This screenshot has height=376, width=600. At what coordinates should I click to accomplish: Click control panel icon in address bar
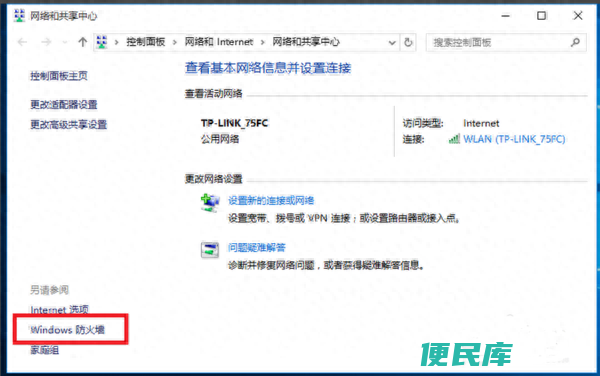click(102, 42)
